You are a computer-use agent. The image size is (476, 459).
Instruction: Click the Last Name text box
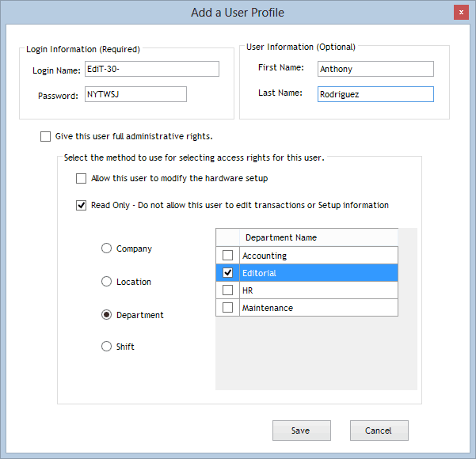point(375,94)
